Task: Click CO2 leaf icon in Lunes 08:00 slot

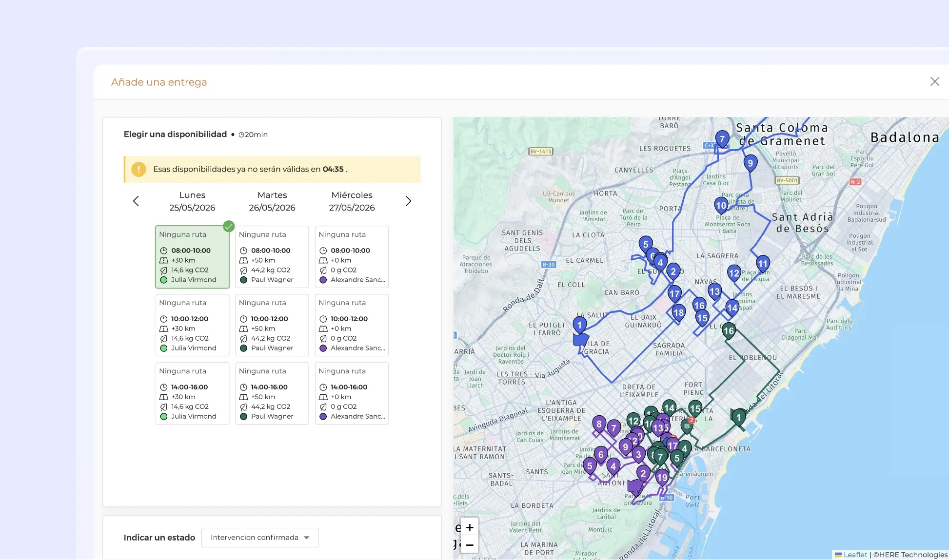Action: pyautogui.click(x=164, y=270)
